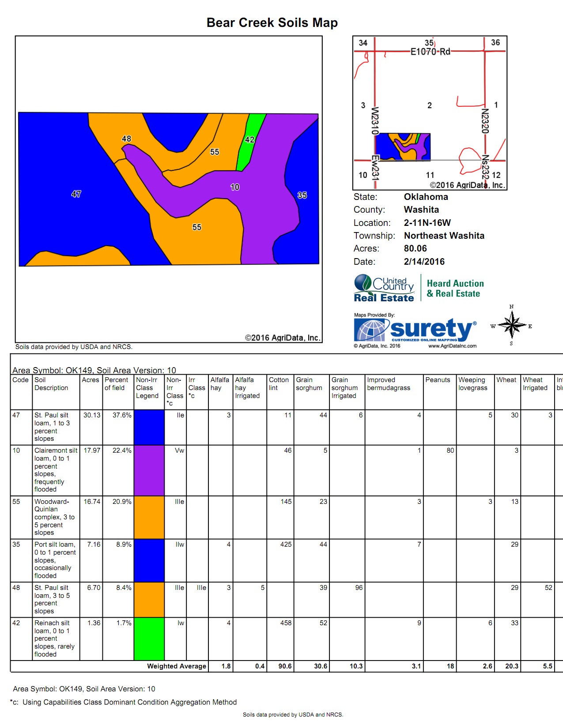This screenshot has width=563, height=728.
Task: Click the blue swatch in the Port silt loam row
Action: (149, 561)
